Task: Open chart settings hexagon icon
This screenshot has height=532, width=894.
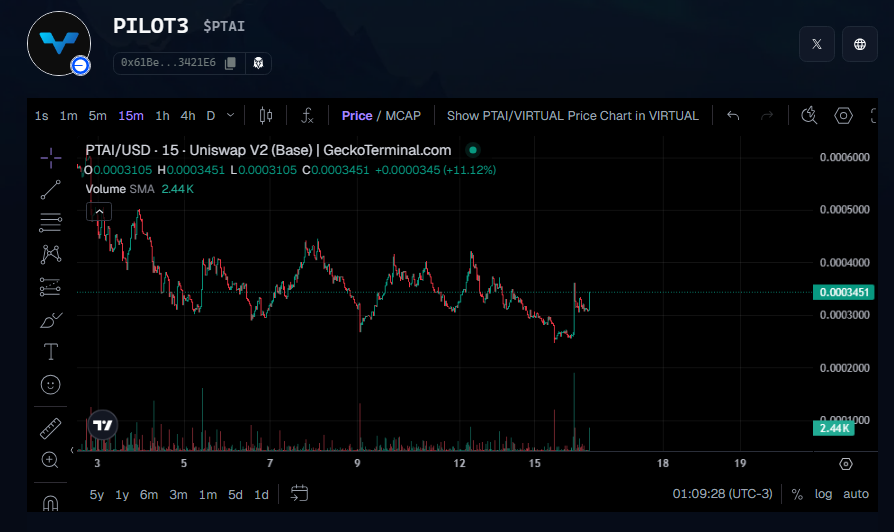Action: [x=843, y=116]
